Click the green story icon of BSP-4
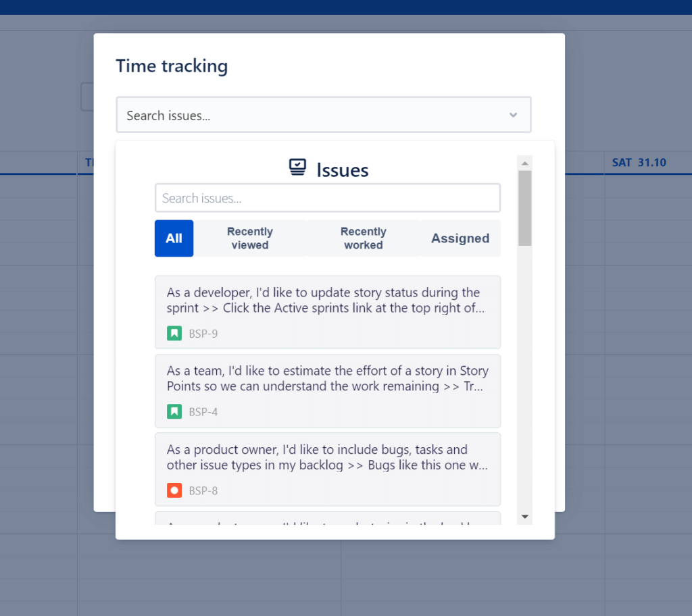 174,412
